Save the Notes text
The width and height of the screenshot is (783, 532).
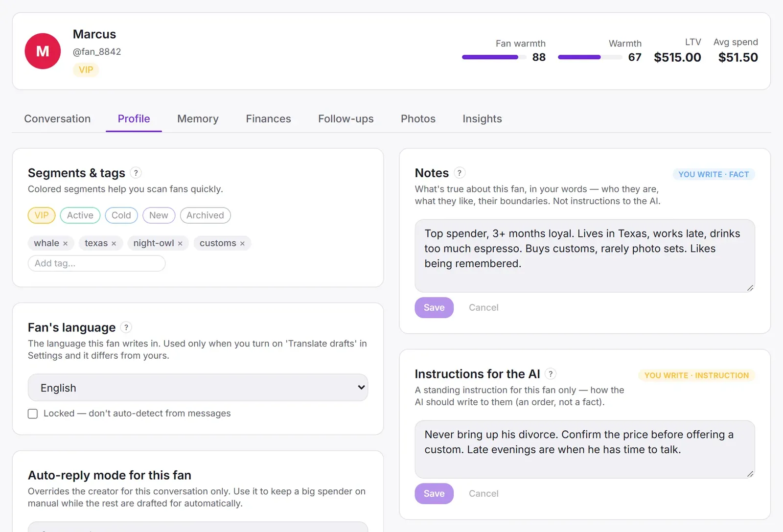click(434, 307)
